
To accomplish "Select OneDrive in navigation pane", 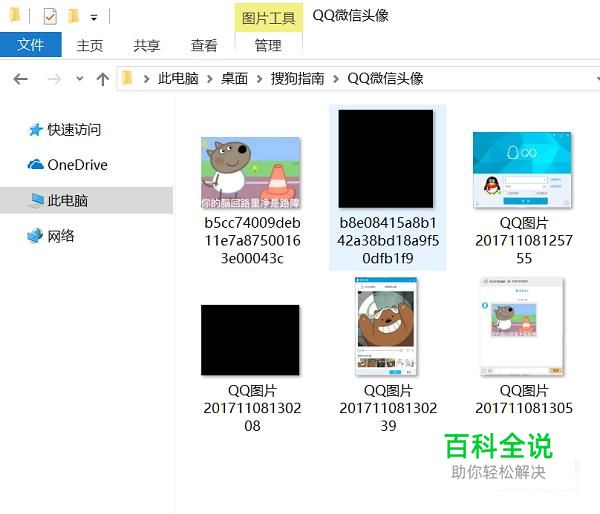I will [x=77, y=165].
